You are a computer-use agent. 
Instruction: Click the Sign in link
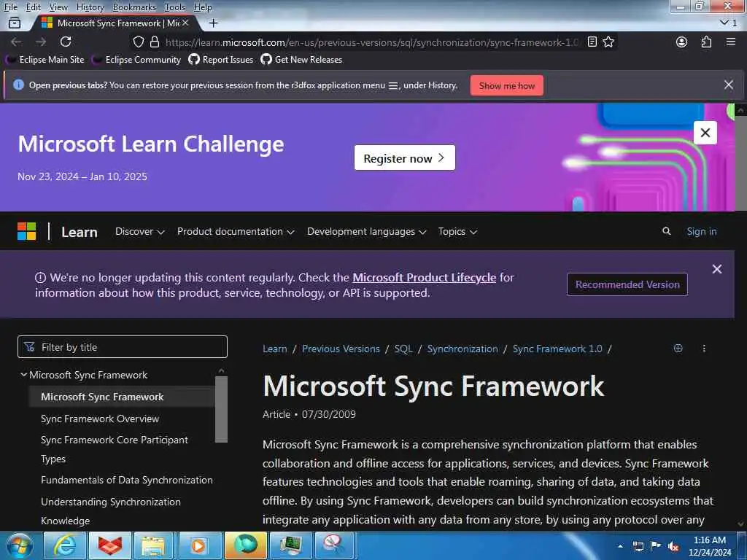(701, 231)
